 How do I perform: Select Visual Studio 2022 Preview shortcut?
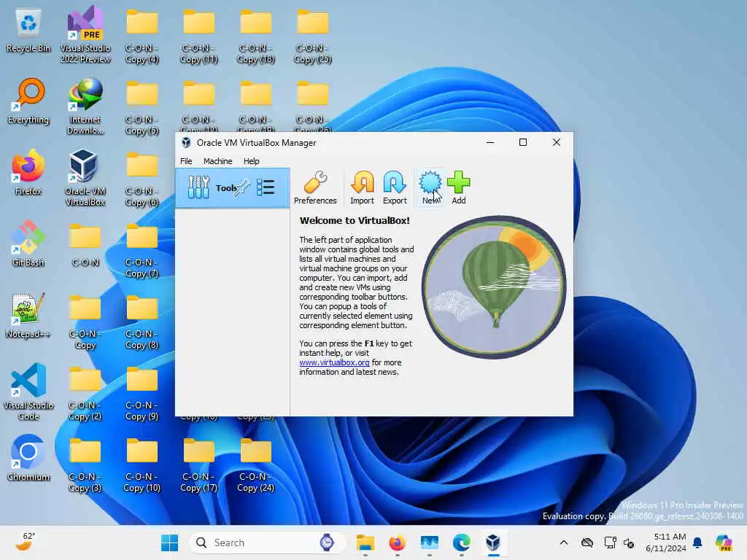click(85, 36)
